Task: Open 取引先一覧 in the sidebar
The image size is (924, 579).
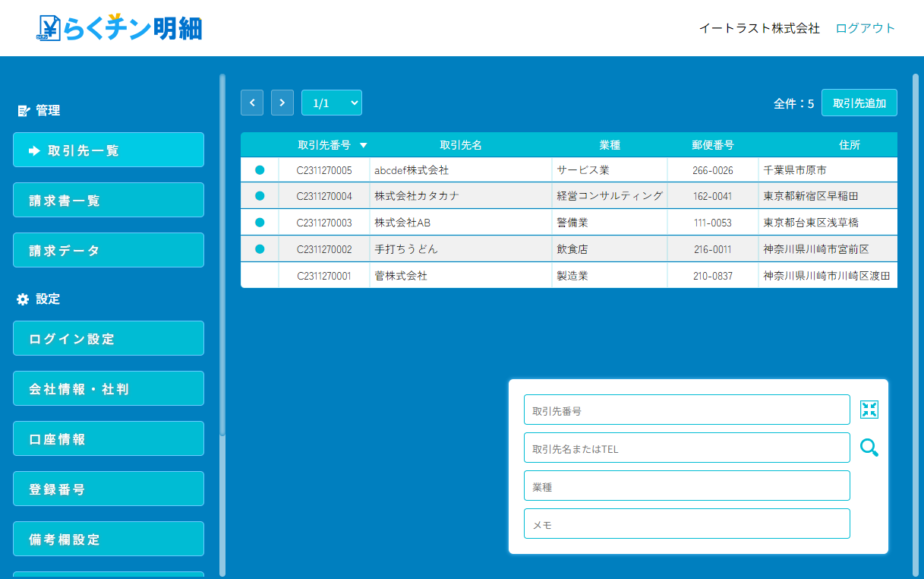Action: tap(109, 150)
